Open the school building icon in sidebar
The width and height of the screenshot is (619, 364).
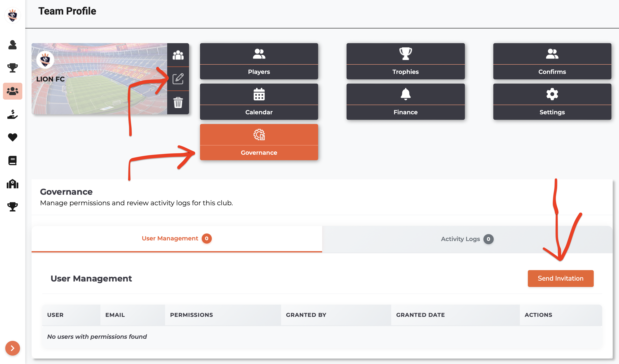pos(13,184)
